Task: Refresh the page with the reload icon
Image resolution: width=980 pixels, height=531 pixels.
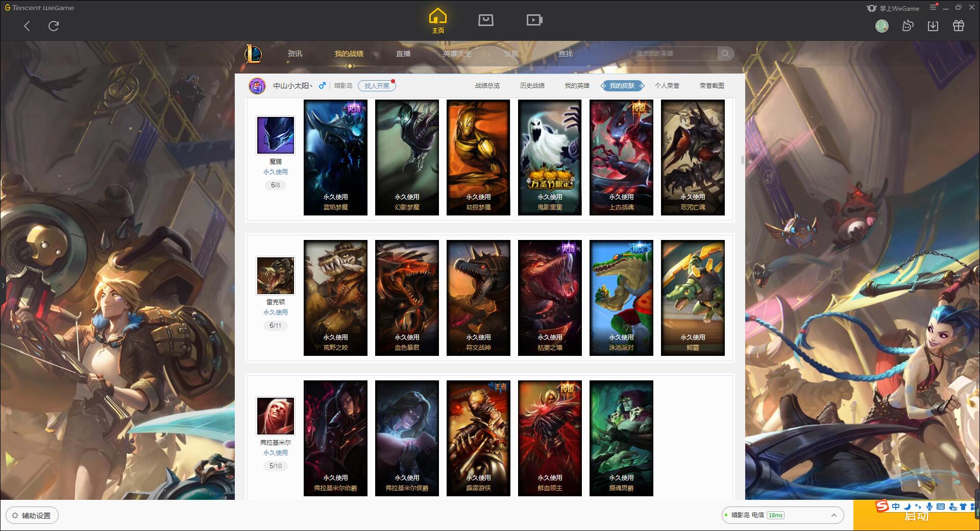Action: click(x=54, y=26)
